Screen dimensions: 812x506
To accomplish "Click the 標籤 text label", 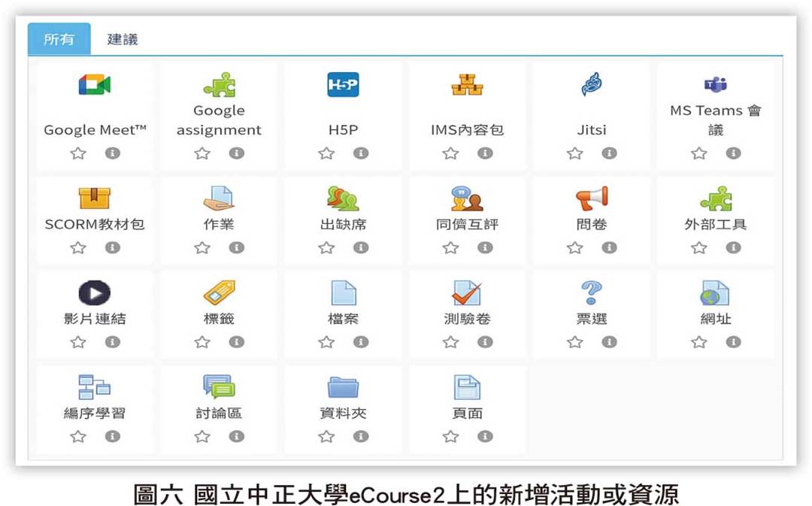I will (x=219, y=319).
